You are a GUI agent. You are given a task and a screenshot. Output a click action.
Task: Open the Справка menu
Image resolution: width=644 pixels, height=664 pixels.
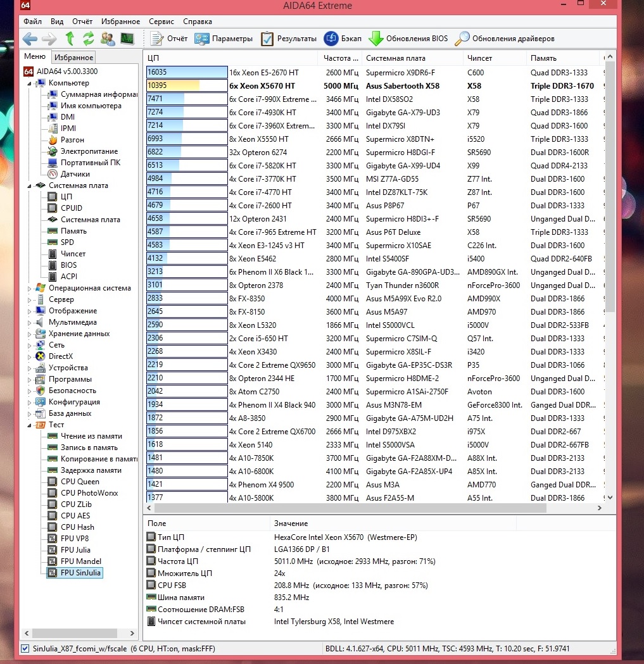198,21
